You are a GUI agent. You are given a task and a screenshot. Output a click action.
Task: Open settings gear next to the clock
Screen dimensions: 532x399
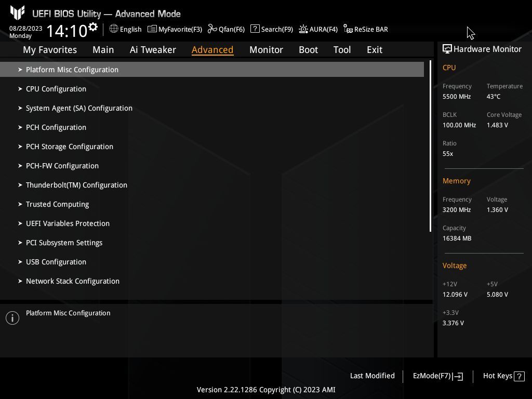click(x=92, y=27)
